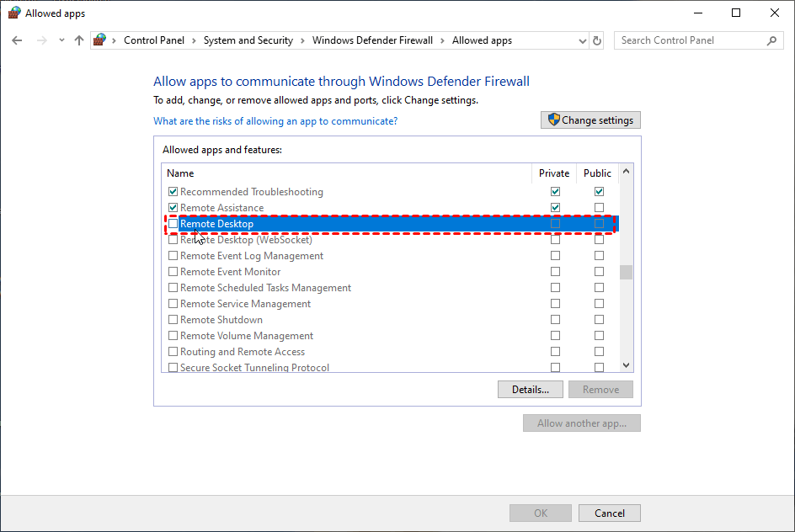Refresh the address bar location
Image resolution: width=795 pixels, height=532 pixels.
pyautogui.click(x=597, y=40)
